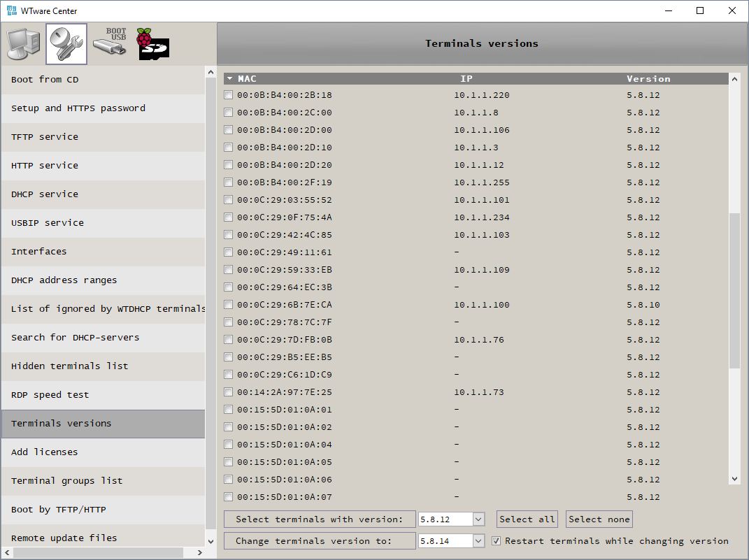Screen dimensions: 749x560
Task: Click the Change terminals version to button
Action: (x=319, y=541)
